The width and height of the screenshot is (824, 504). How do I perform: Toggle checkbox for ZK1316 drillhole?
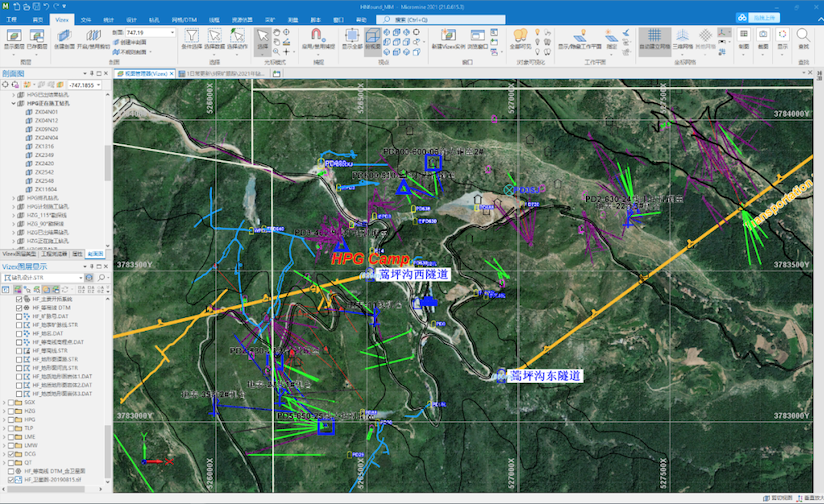(x=29, y=146)
